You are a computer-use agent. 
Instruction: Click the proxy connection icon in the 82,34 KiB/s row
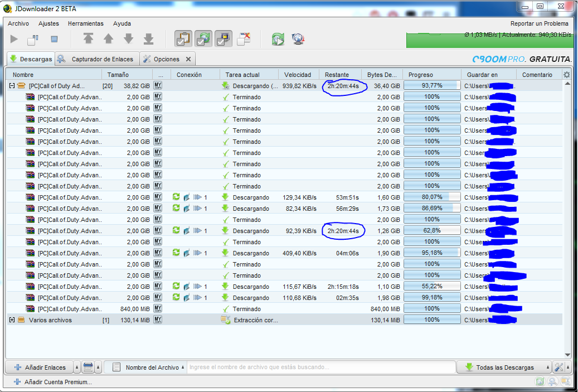(x=187, y=209)
